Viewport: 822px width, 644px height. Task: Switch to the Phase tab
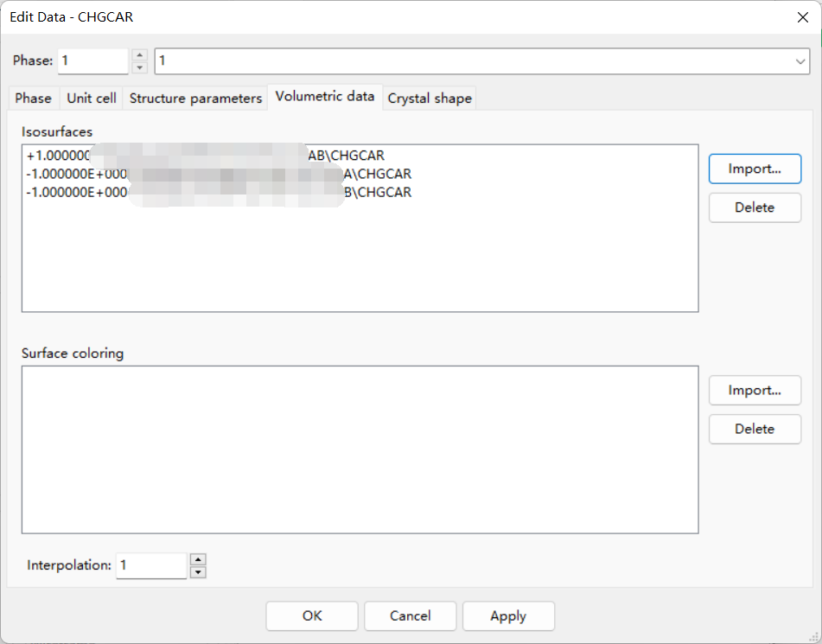33,98
